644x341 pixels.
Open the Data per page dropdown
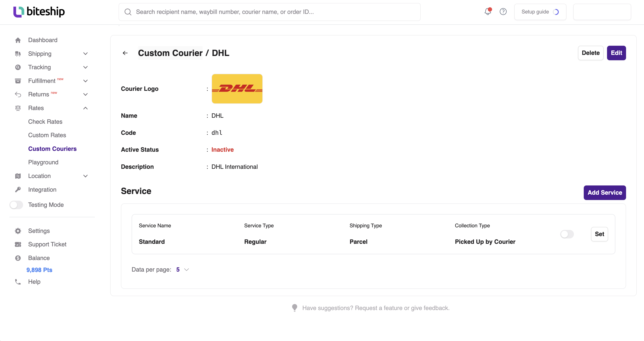click(183, 269)
